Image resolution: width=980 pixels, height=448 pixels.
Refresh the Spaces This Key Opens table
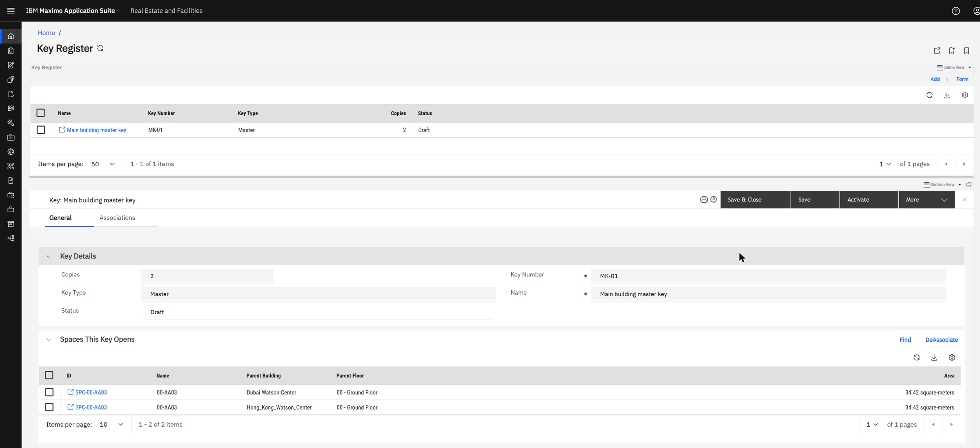916,358
